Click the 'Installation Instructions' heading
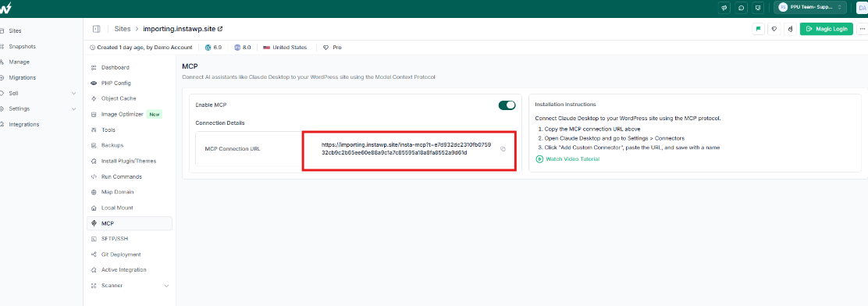 pyautogui.click(x=565, y=104)
